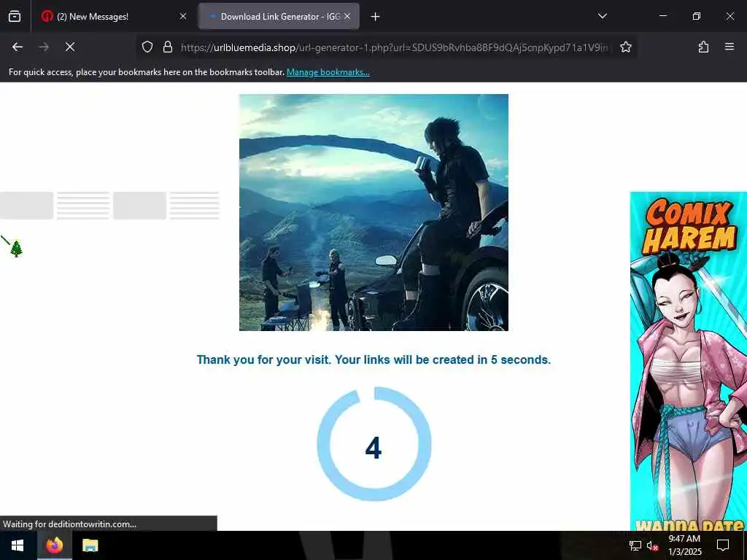Screen dimensions: 747x560
Task: Open File Explorer from the taskbar
Action: pos(90,545)
